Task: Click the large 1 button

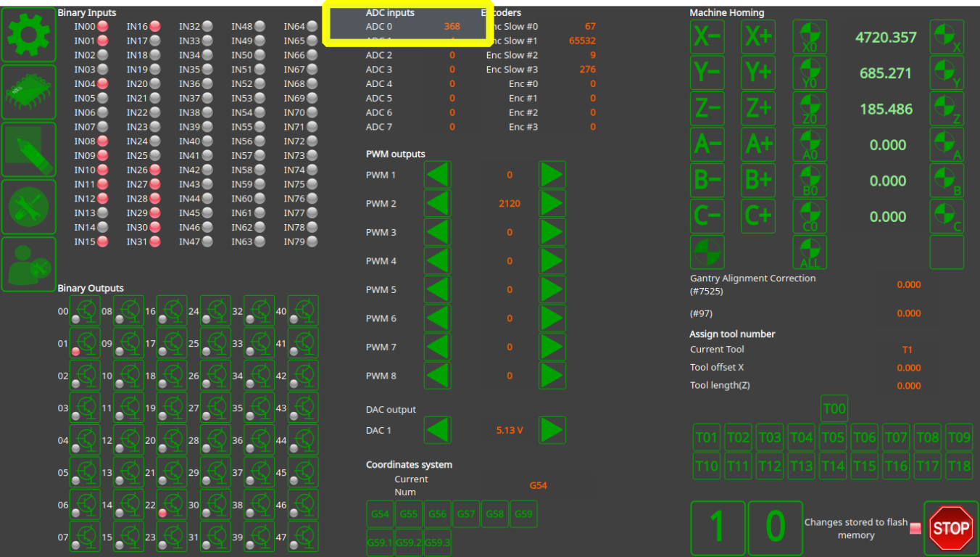Action: coord(717,527)
